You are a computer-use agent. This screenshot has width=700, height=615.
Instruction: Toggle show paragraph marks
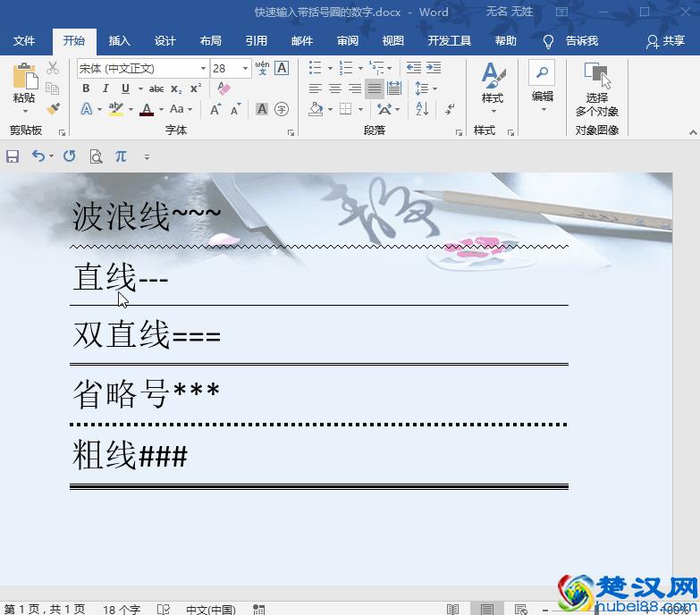[x=450, y=109]
